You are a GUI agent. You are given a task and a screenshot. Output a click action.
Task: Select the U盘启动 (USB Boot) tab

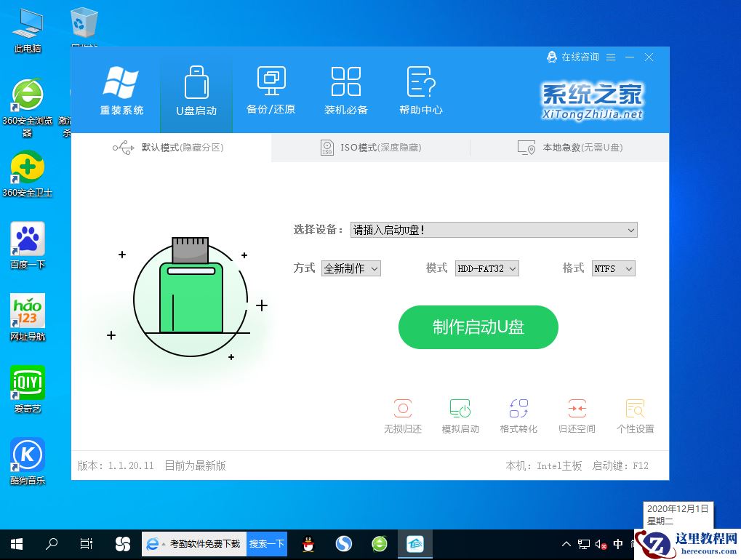(x=196, y=89)
